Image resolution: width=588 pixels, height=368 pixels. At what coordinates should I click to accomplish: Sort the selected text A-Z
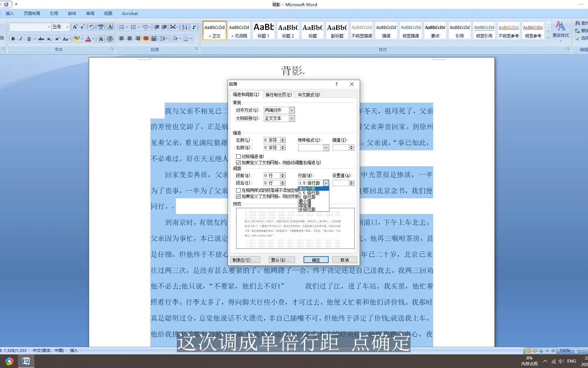click(x=184, y=27)
